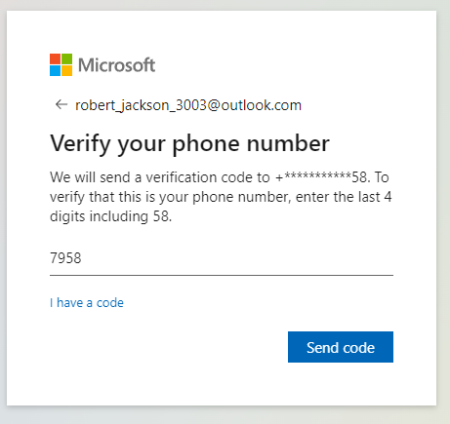This screenshot has height=424, width=450.
Task: Click the underline beneath the digits field
Action: point(221,275)
